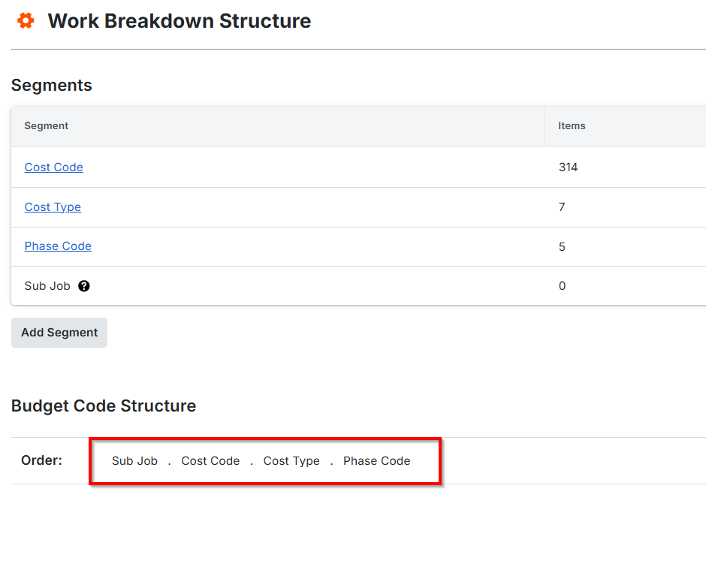
Task: Click the Cost Type item count 7
Action: (x=562, y=207)
